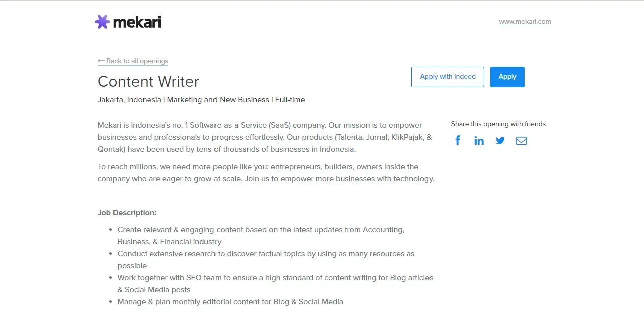Open the www.mekari.com link
Screen dimensions: 644x313
point(525,22)
